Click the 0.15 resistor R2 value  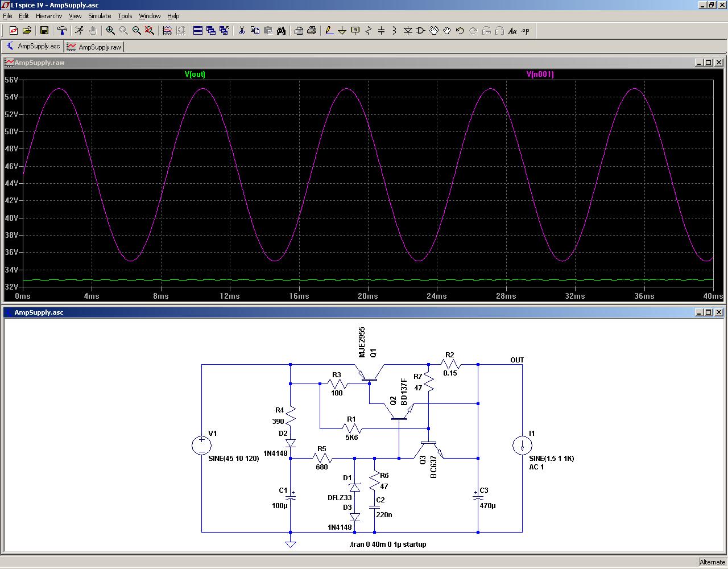click(x=450, y=373)
